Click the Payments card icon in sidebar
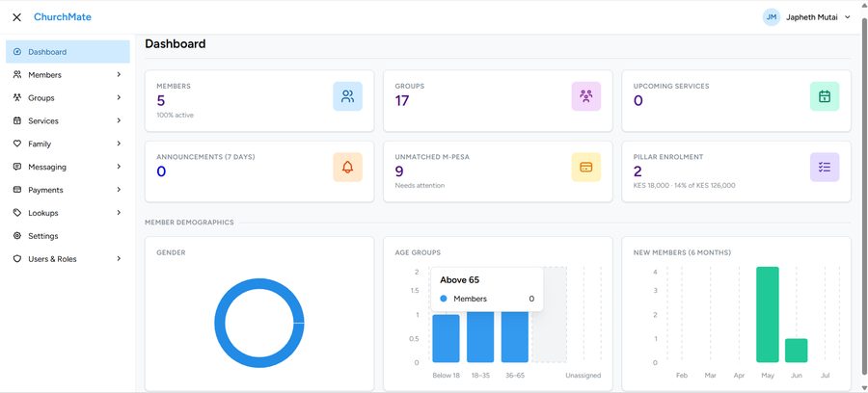The height and width of the screenshot is (393, 868). click(17, 190)
